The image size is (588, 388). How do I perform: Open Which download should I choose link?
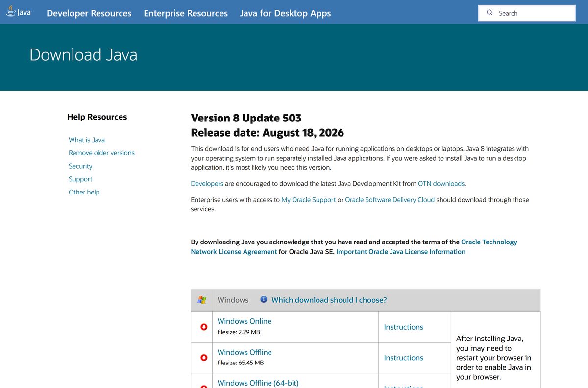(329, 300)
